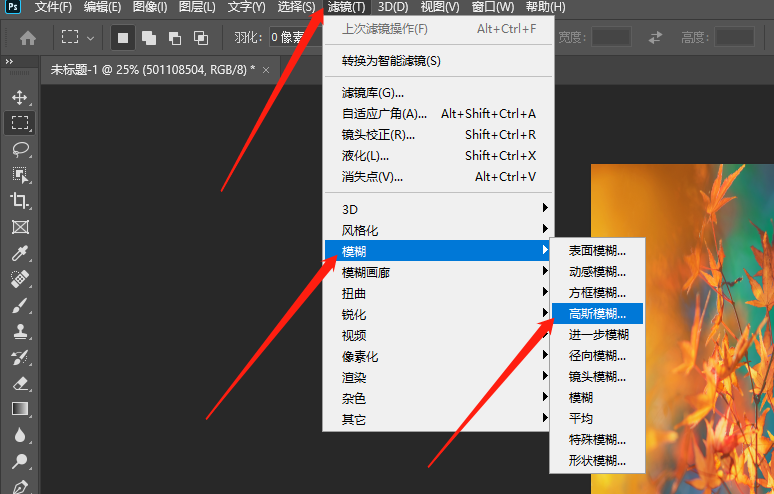This screenshot has width=774, height=494.
Task: Open the 选择(S) menu
Action: [296, 7]
